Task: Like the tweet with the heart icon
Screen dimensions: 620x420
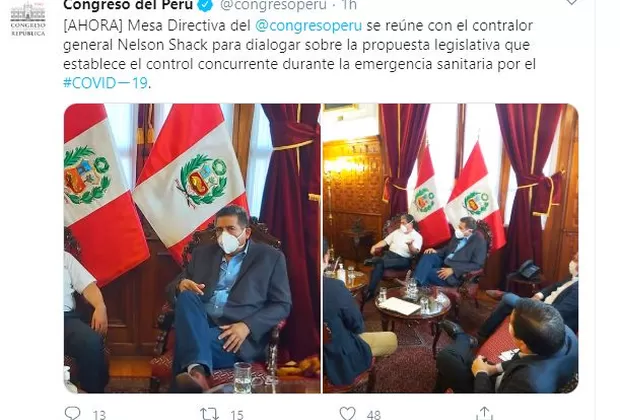Action: pos(347,414)
